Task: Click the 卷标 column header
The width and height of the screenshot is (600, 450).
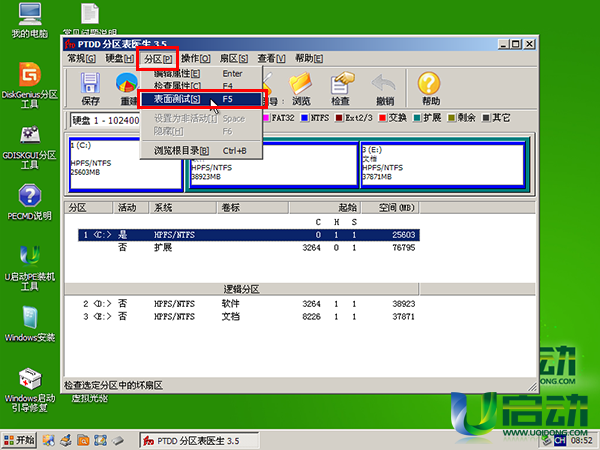Action: (x=253, y=208)
